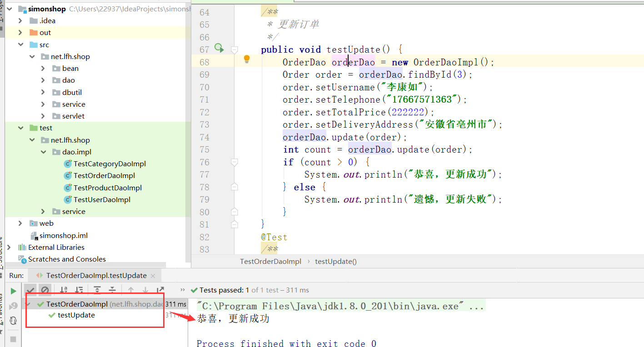Image resolution: width=644 pixels, height=347 pixels.
Task: Click java.exe command line in console
Action: (x=340, y=306)
